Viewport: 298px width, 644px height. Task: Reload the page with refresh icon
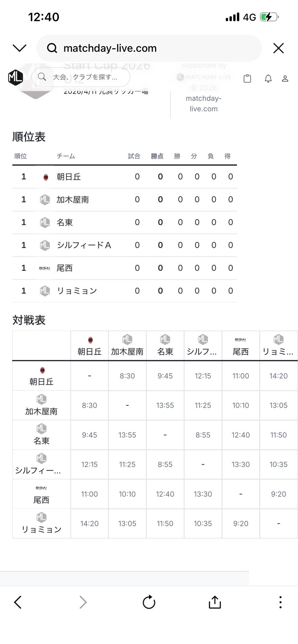149,602
